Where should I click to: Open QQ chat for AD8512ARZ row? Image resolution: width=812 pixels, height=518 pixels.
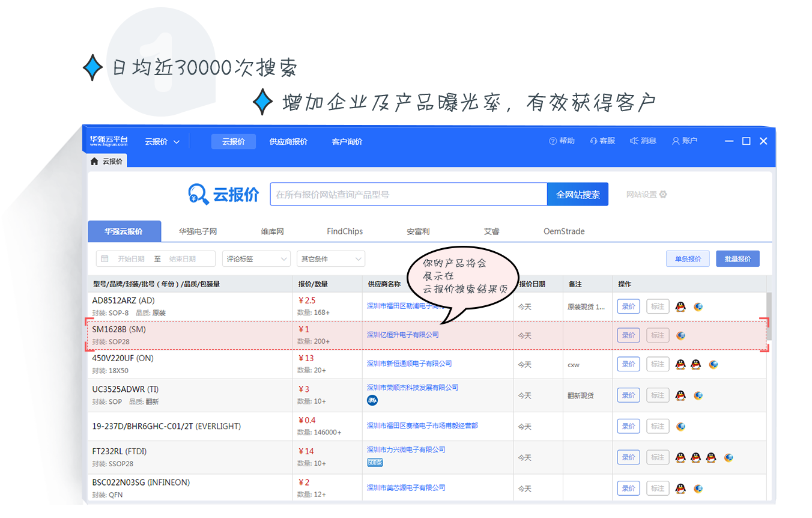point(680,306)
